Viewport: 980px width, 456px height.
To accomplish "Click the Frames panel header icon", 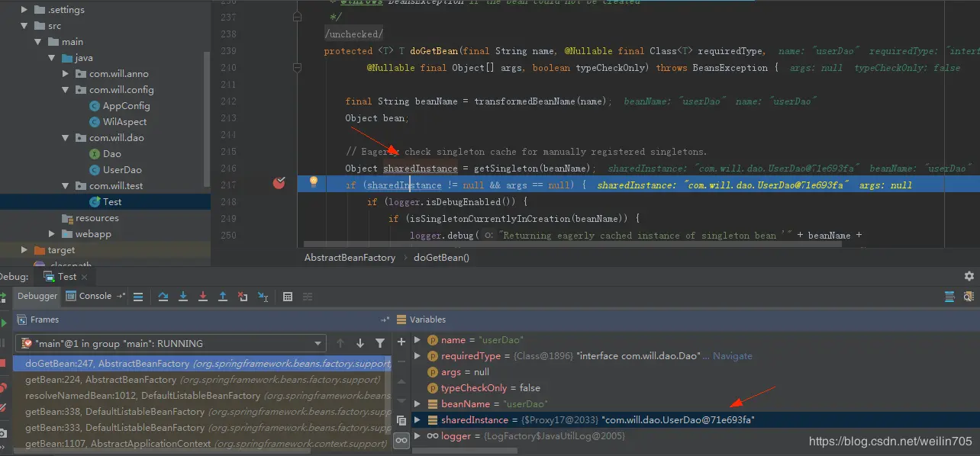I will click(x=21, y=320).
